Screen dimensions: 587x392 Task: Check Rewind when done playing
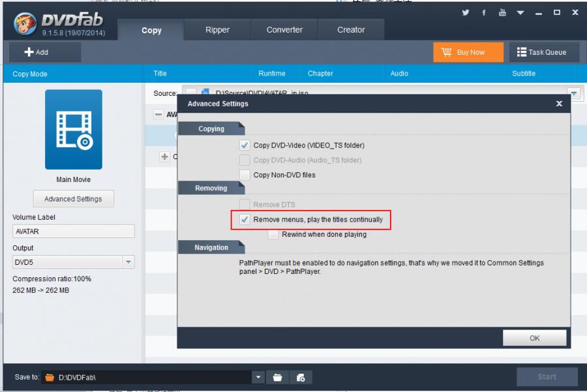[x=273, y=234]
